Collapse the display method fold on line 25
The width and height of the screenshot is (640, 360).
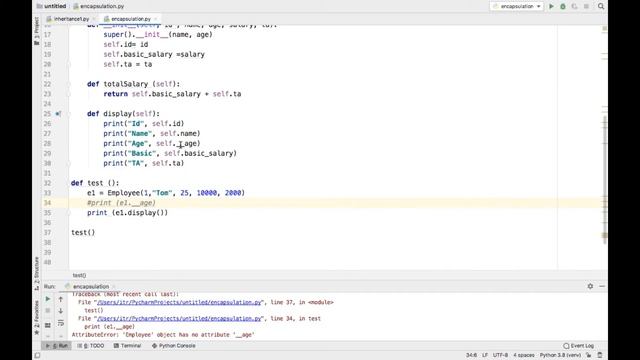point(69,114)
